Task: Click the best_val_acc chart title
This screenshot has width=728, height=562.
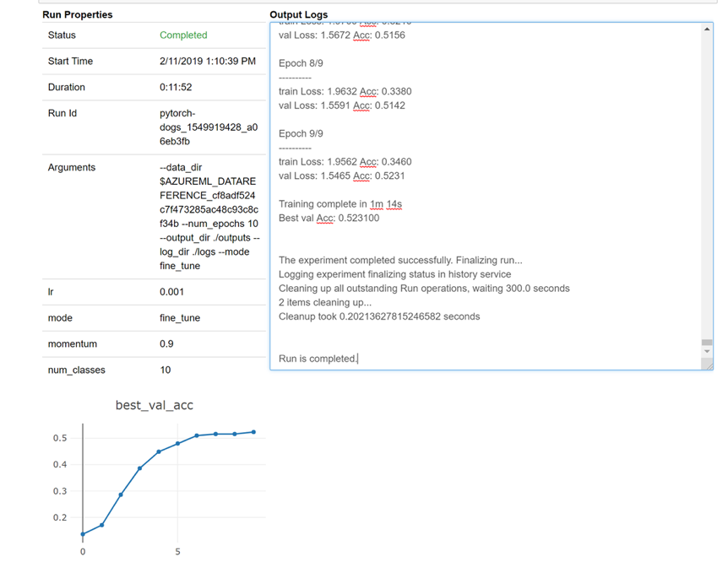Action: pyautogui.click(x=155, y=405)
